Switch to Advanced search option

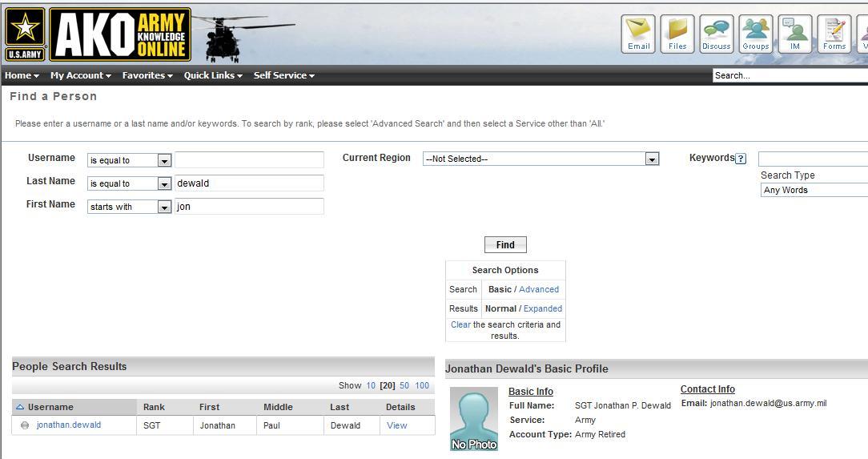(x=539, y=289)
